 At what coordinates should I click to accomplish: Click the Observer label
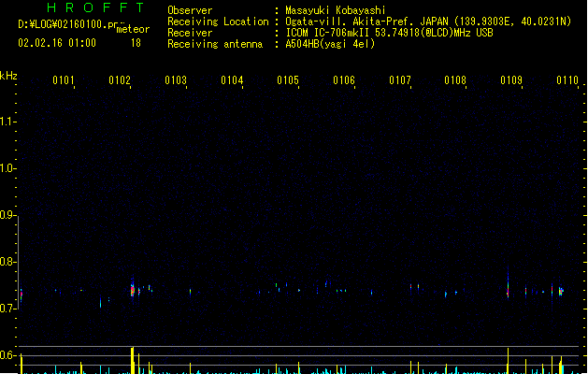[x=190, y=10]
